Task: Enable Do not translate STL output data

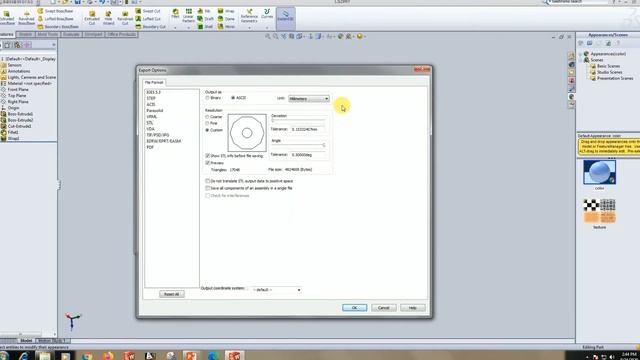Action: (208, 181)
